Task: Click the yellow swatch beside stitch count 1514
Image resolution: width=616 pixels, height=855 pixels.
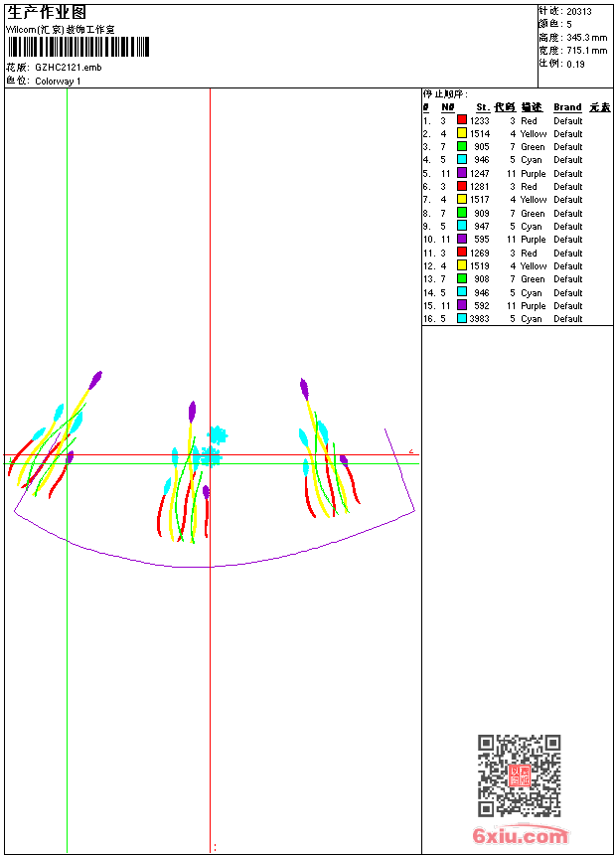Action: click(x=462, y=133)
